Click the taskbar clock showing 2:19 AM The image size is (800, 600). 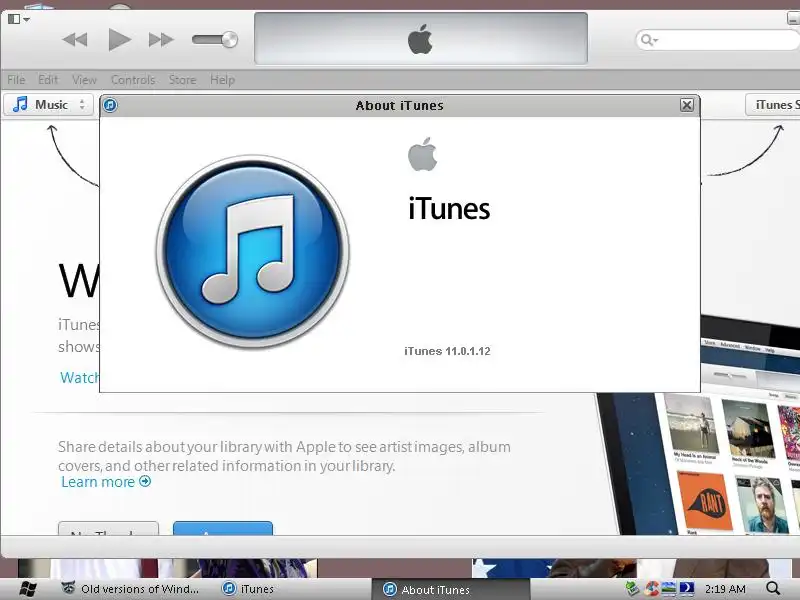[x=725, y=589]
